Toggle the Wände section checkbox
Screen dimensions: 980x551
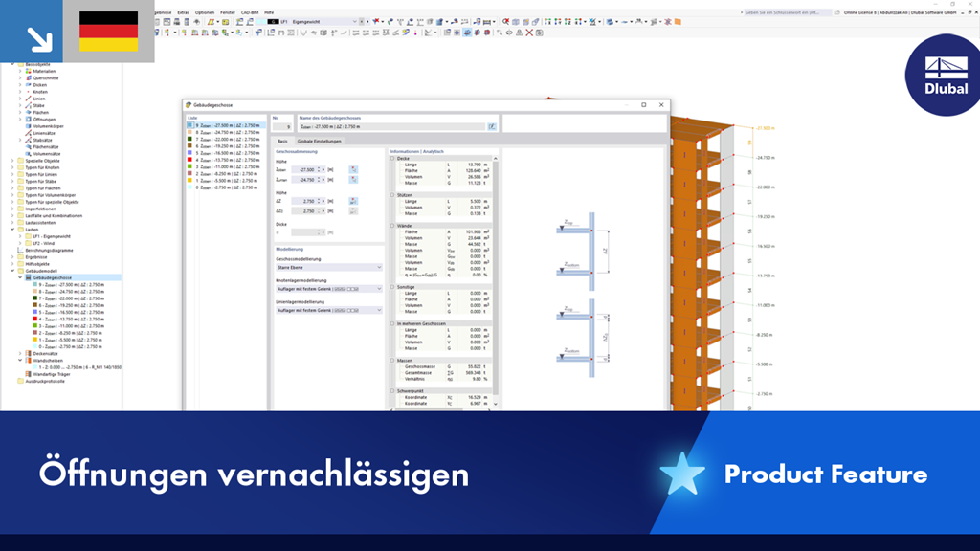point(392,226)
